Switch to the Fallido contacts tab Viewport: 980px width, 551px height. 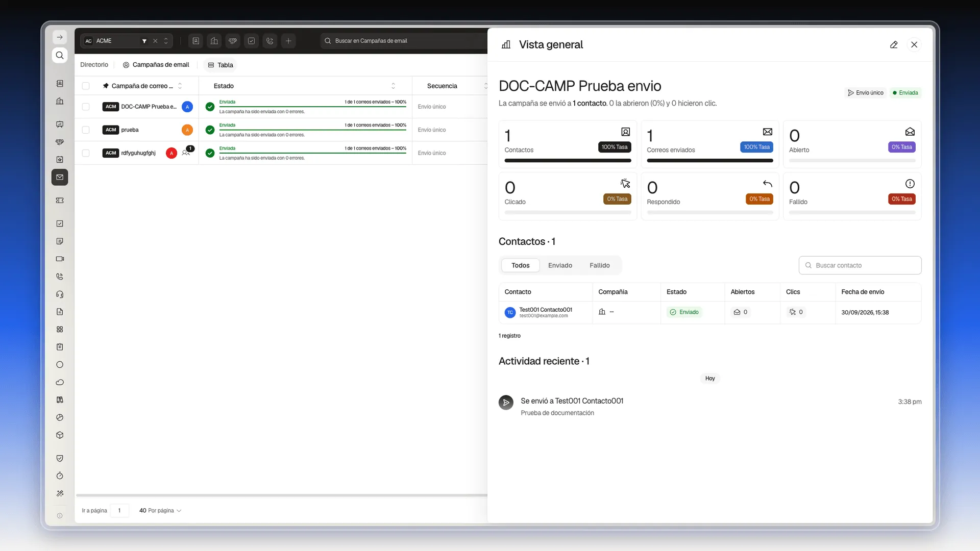point(599,265)
